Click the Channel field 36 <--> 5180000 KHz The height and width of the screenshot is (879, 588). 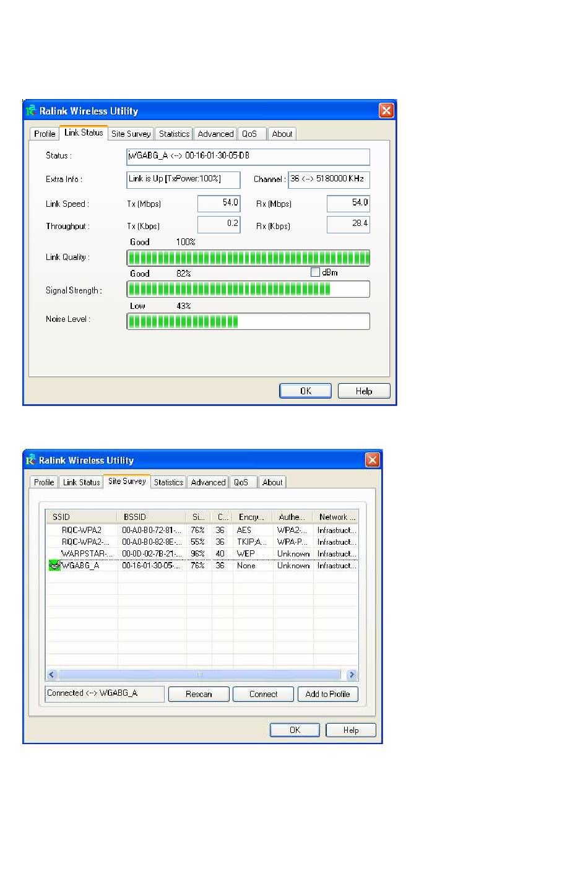pyautogui.click(x=329, y=180)
